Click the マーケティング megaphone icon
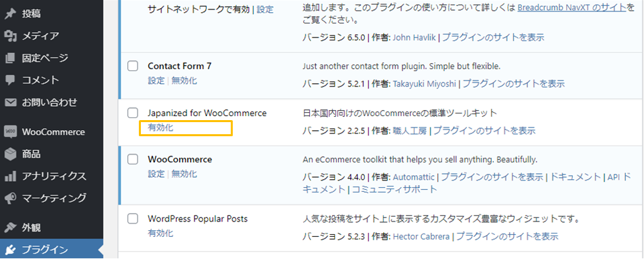 [x=10, y=198]
